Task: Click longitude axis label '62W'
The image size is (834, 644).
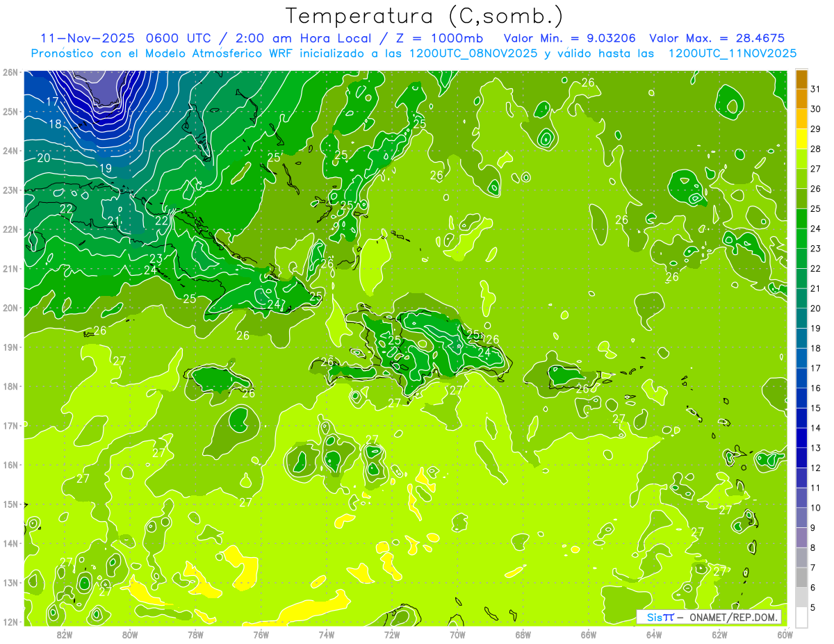Action: (x=719, y=634)
